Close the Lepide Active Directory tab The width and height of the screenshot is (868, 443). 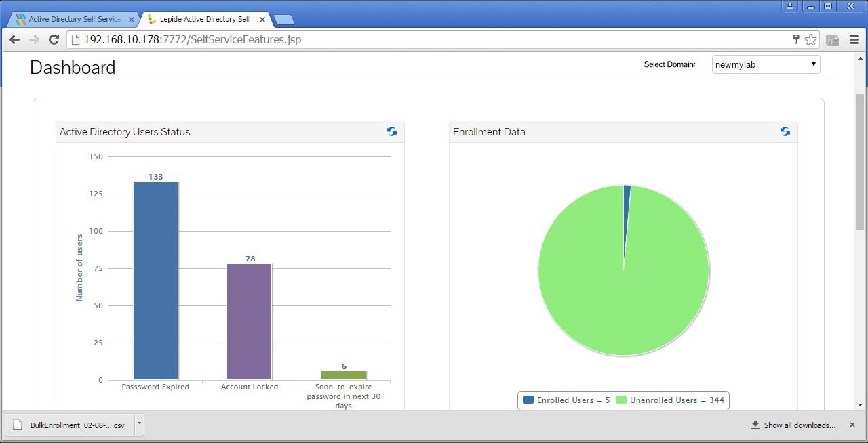click(262, 19)
